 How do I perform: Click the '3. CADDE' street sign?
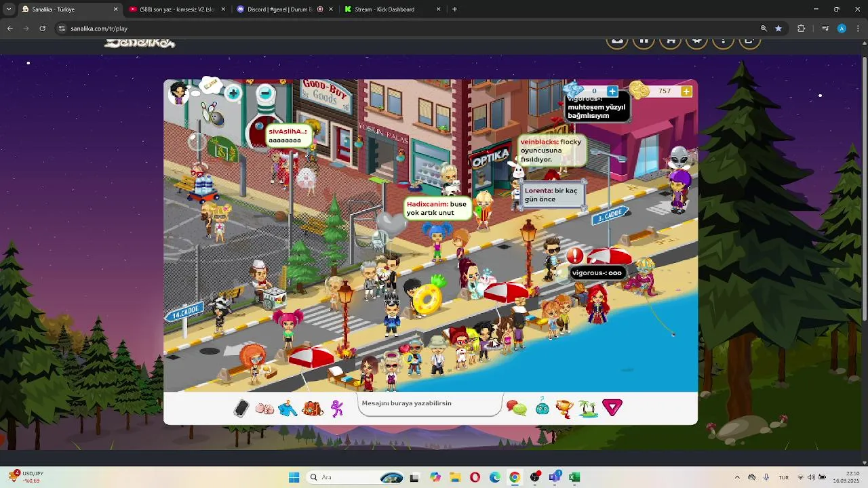point(610,216)
